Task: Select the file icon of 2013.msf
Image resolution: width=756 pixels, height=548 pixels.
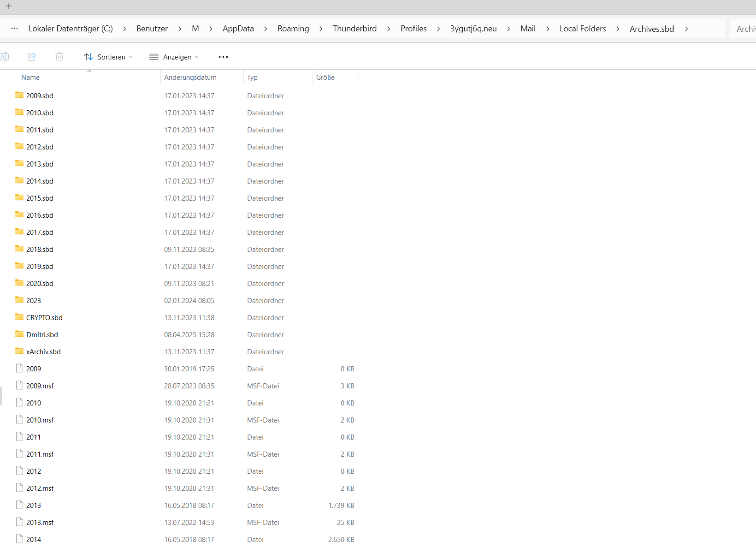Action: pos(19,522)
